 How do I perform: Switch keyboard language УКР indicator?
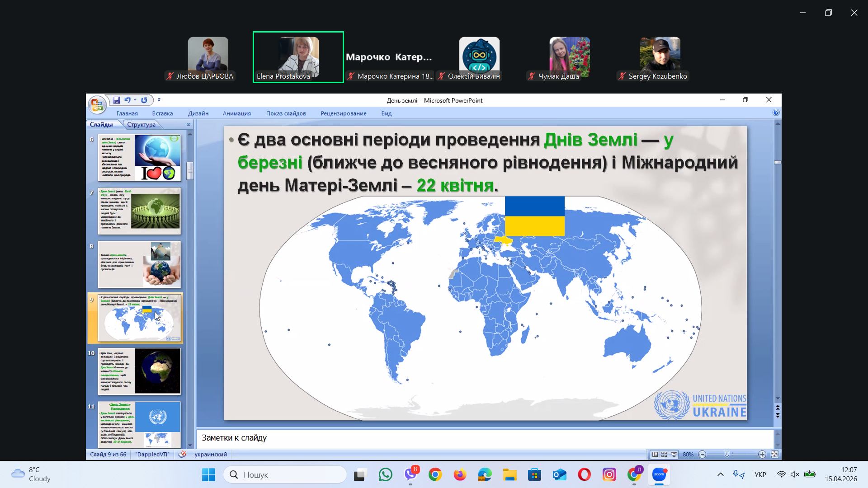point(760,474)
